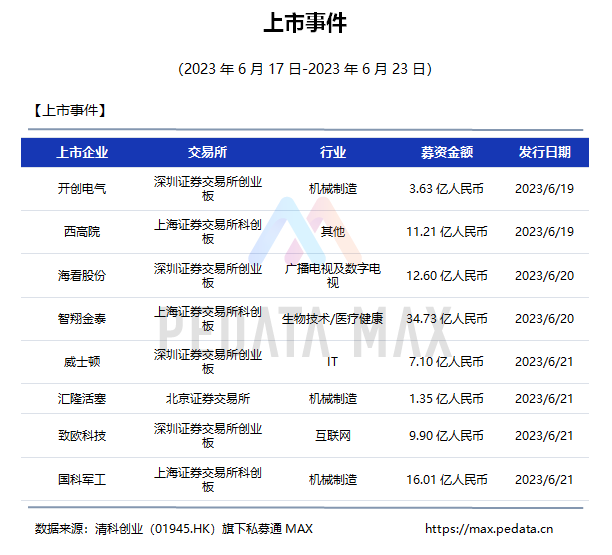Click exchange cell in 西高院 row

click(208, 232)
